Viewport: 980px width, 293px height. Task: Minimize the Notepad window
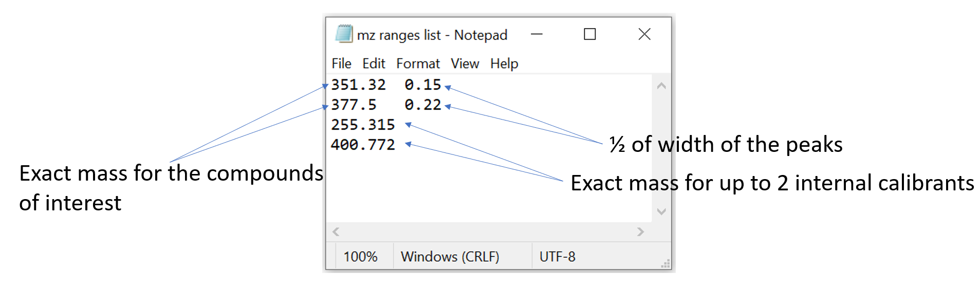[x=537, y=34]
